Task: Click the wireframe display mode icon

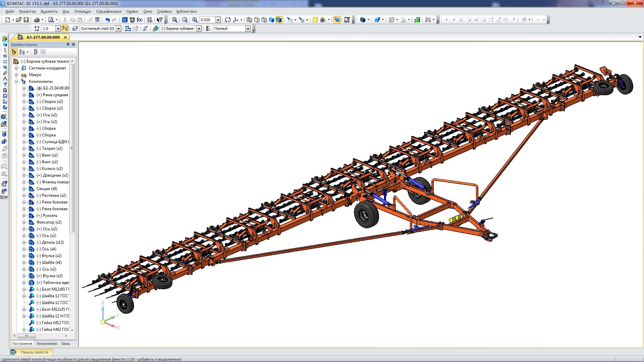Action: click(249, 20)
